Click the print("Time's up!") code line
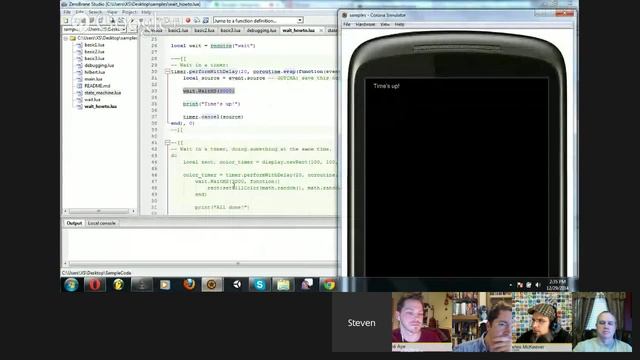 click(x=211, y=104)
